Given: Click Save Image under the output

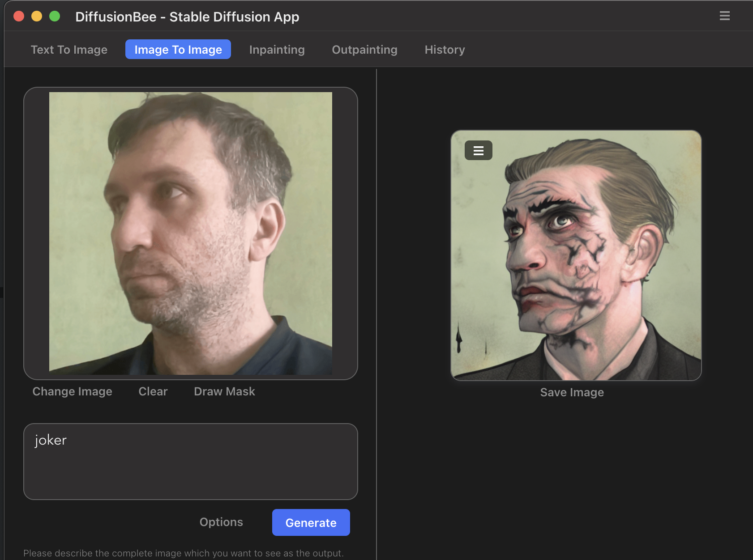Looking at the screenshot, I should (x=572, y=392).
